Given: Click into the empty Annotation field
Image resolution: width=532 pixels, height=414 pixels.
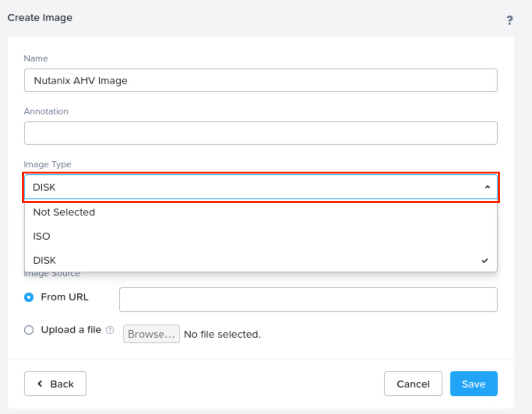Looking at the screenshot, I should click(x=261, y=133).
